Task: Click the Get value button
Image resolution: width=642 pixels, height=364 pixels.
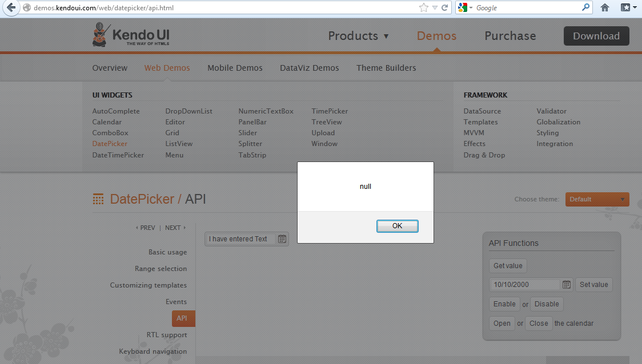Action: (x=508, y=266)
